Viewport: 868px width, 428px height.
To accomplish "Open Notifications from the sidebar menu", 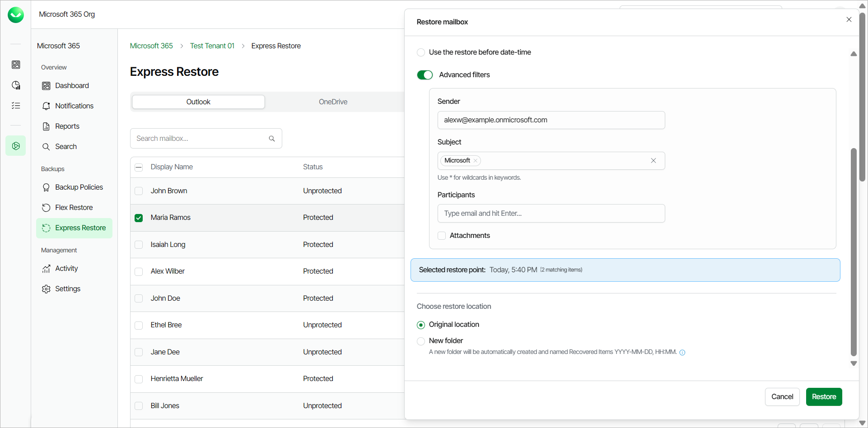I will coord(74,106).
